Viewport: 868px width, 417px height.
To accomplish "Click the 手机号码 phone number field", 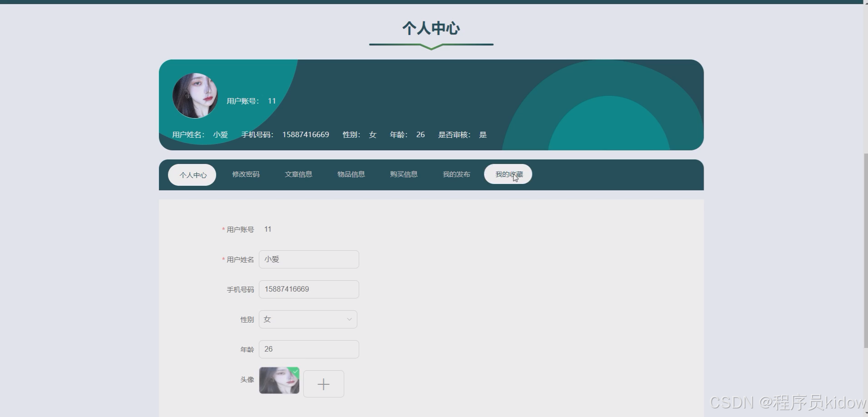I will point(309,289).
